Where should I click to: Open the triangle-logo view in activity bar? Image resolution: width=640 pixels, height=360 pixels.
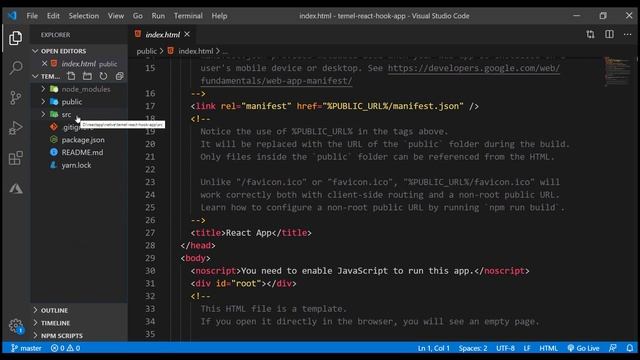(x=16, y=189)
